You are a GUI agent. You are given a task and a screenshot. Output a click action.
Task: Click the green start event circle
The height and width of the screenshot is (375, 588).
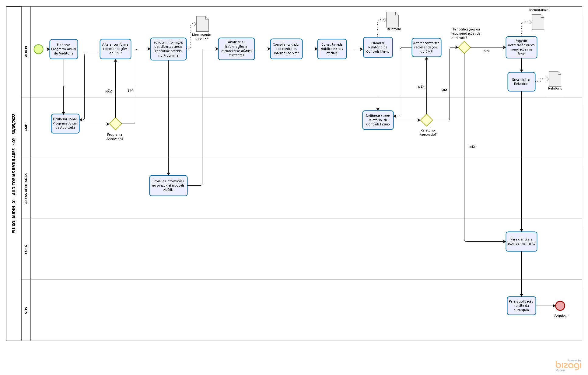(38, 49)
